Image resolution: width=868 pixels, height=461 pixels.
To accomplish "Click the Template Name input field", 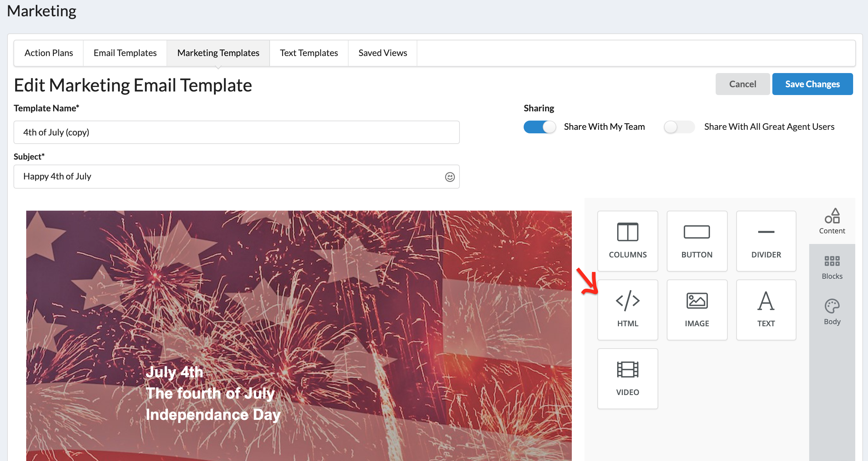I will point(236,132).
